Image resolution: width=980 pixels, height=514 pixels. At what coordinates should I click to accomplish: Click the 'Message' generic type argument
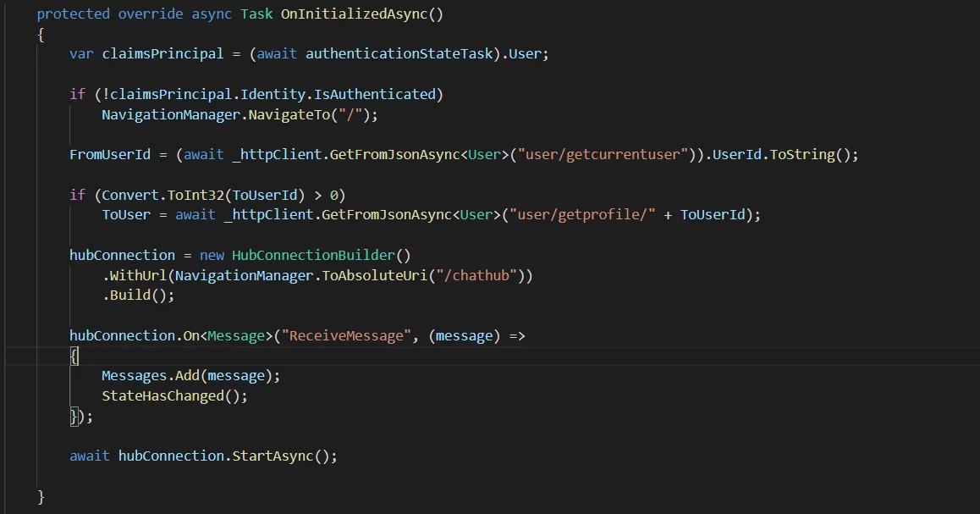coord(236,336)
